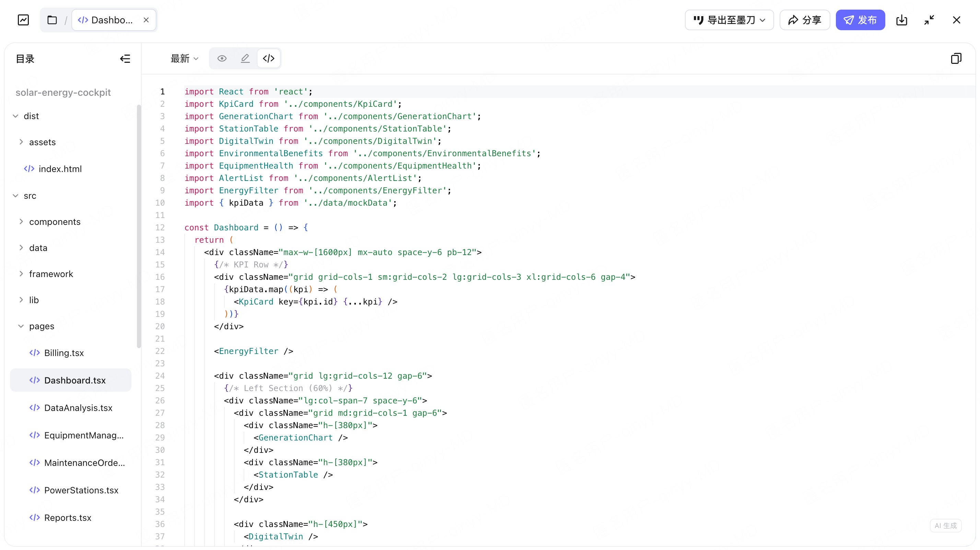The height and width of the screenshot is (550, 980).
Task: Click the 目录 panel title
Action: pos(25,59)
